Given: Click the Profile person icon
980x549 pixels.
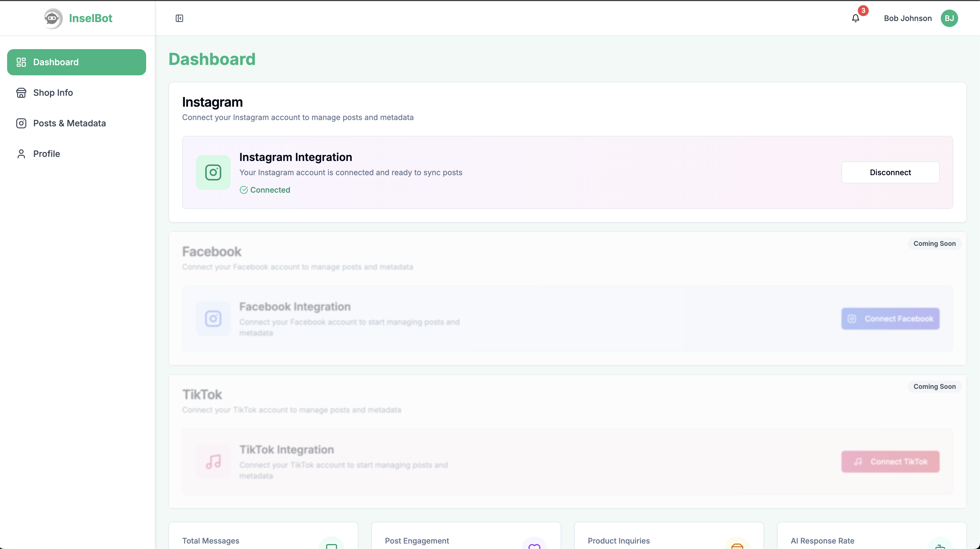Looking at the screenshot, I should pyautogui.click(x=21, y=153).
